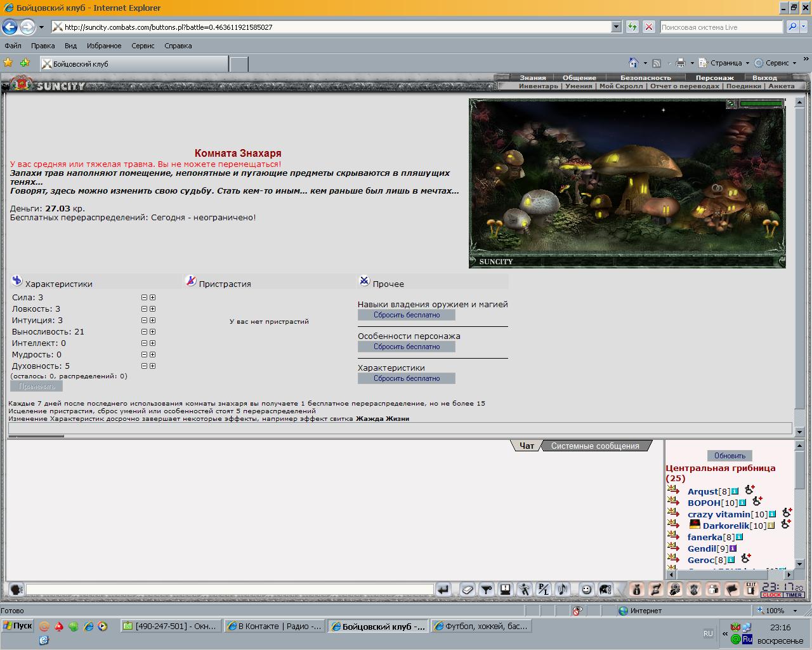
Task: Click the injury icon beside Geroc
Action: point(746,559)
